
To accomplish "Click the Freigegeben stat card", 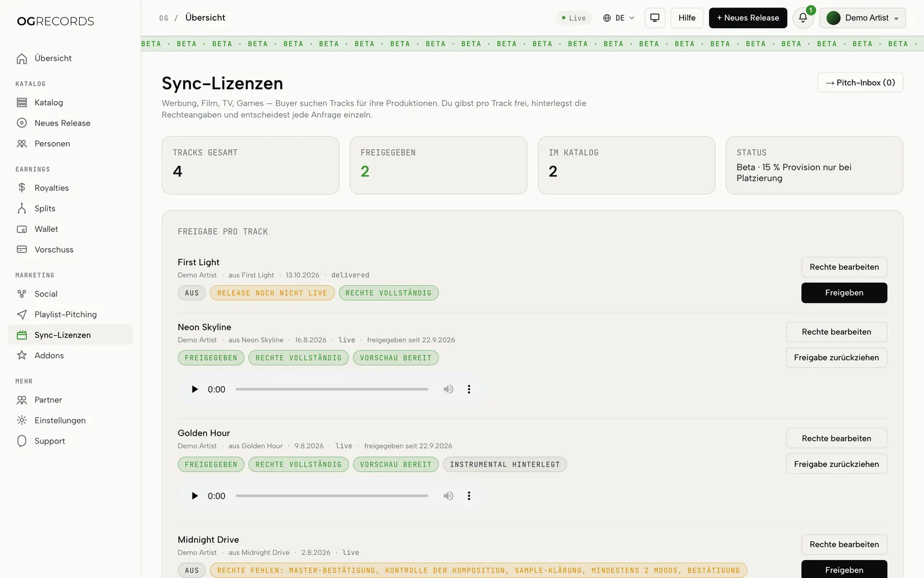I will [438, 165].
